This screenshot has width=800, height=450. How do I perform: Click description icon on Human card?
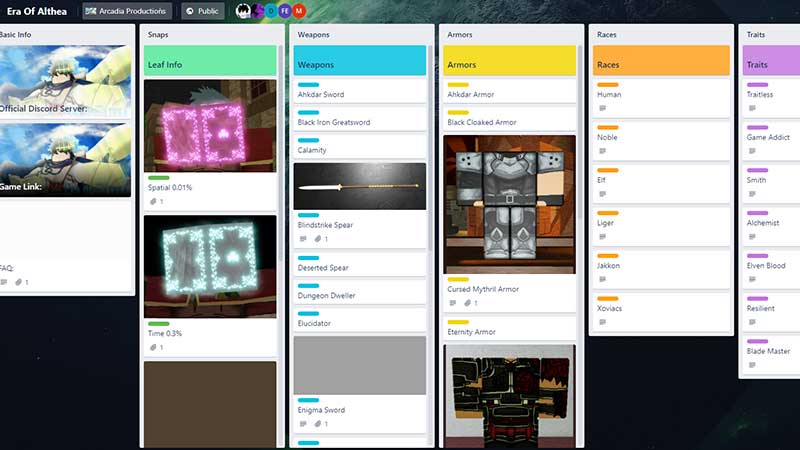click(603, 109)
